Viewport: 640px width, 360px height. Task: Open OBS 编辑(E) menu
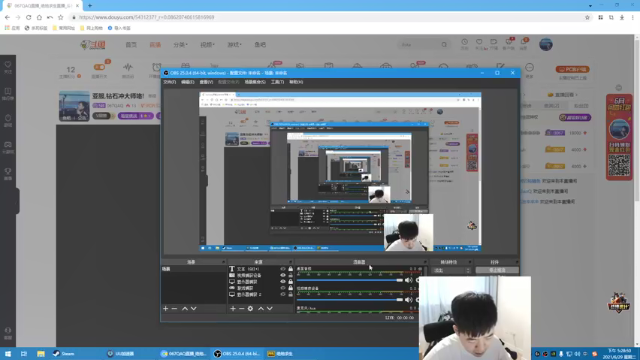coord(188,82)
